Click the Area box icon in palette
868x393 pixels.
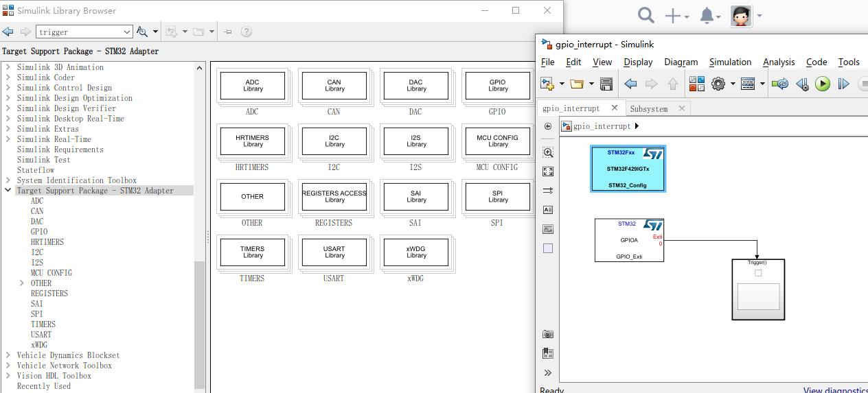coord(547,248)
